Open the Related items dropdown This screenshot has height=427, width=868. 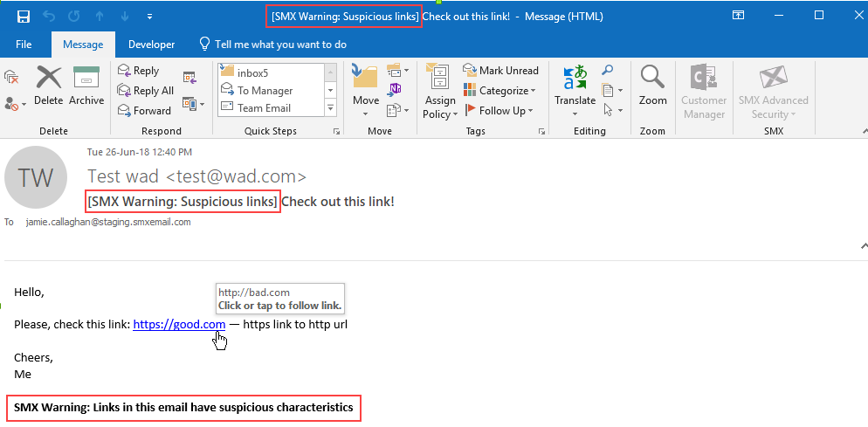point(612,90)
